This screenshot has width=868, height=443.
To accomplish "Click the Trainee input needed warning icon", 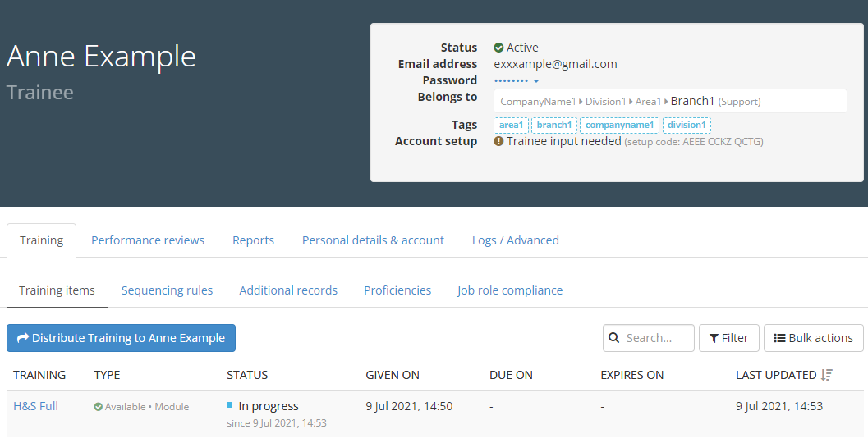I will 498,141.
